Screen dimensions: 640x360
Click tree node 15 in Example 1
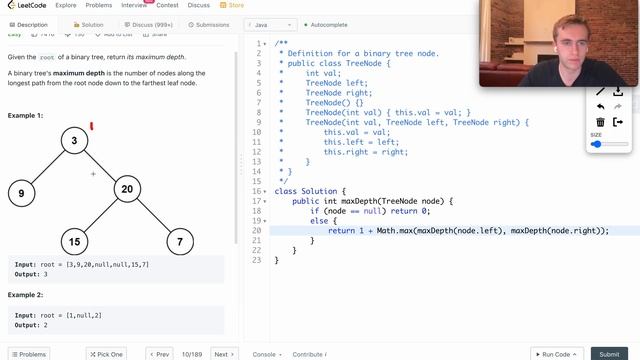point(74,242)
